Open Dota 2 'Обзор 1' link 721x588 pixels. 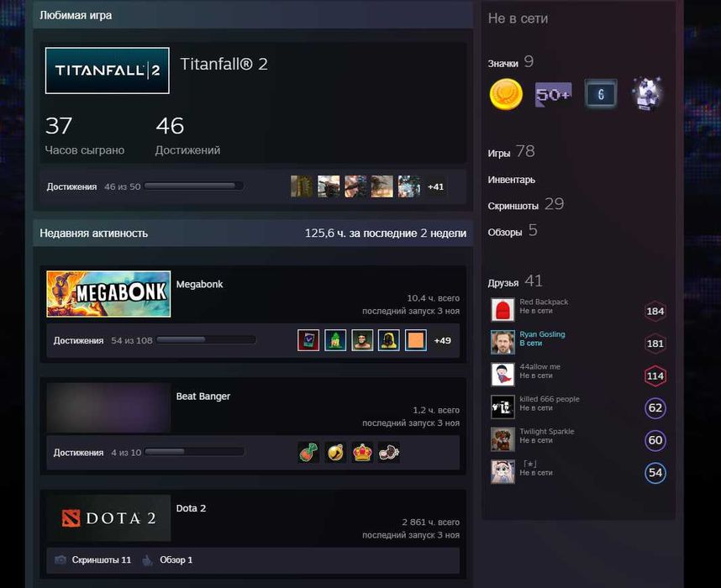pos(176,560)
